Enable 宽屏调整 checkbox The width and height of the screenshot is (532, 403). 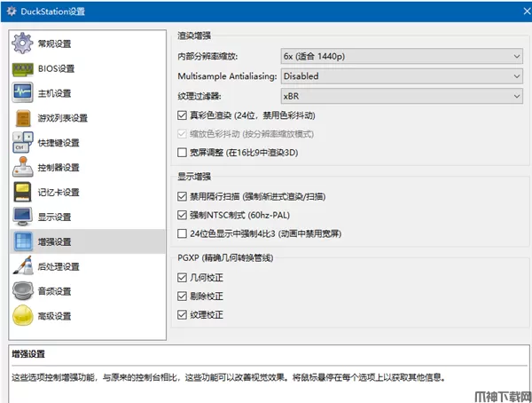183,153
